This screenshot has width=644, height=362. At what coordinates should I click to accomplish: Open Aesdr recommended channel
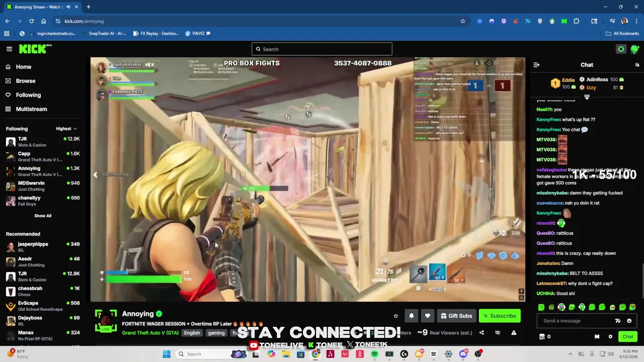pyautogui.click(x=43, y=261)
